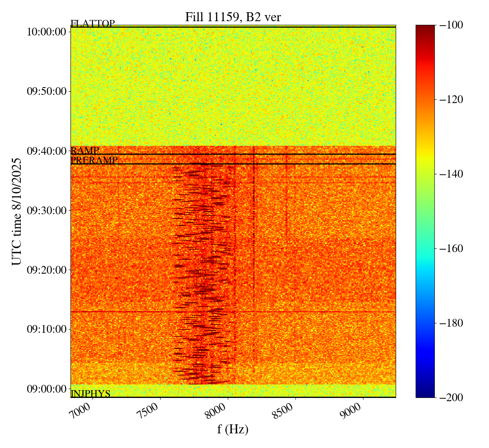
Task: Click the "f (Hz)" x-axis label
Action: click(233, 429)
